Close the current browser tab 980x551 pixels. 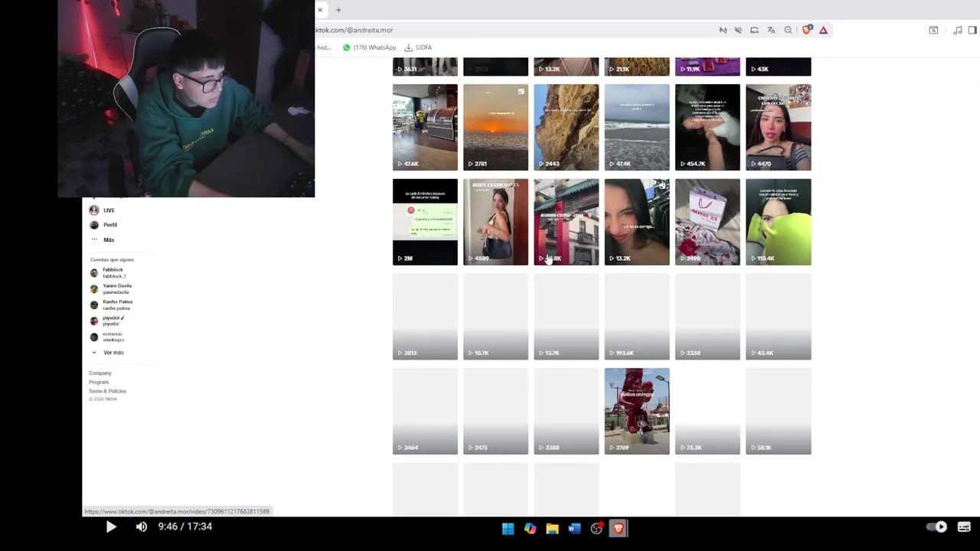[x=320, y=10]
